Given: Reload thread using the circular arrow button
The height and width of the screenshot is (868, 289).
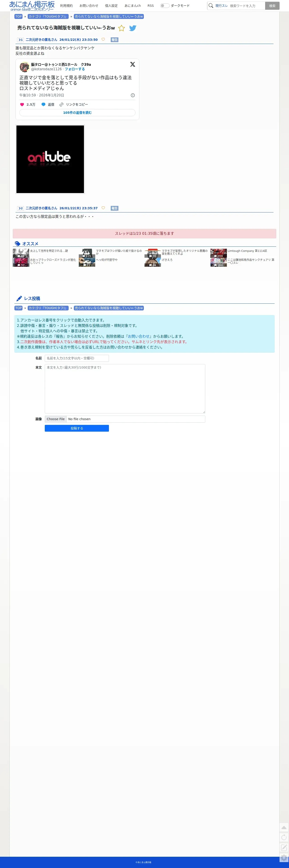Looking at the screenshot, I should [x=284, y=837].
